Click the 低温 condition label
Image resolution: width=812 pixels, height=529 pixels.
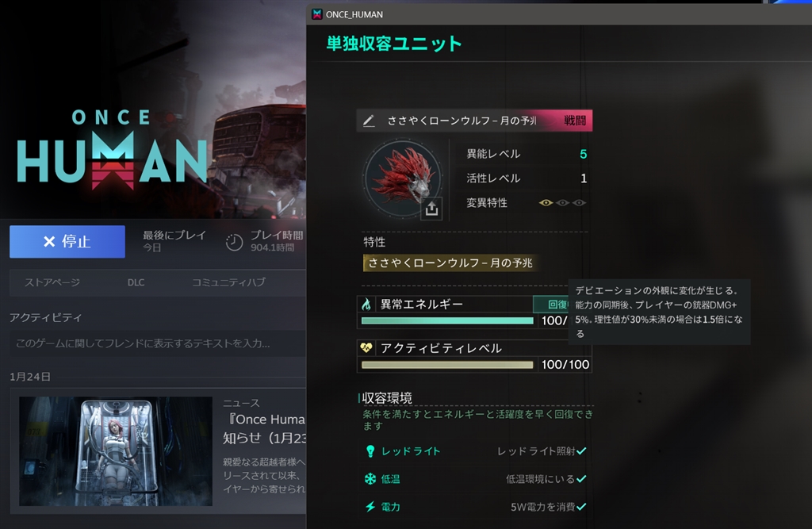390,479
